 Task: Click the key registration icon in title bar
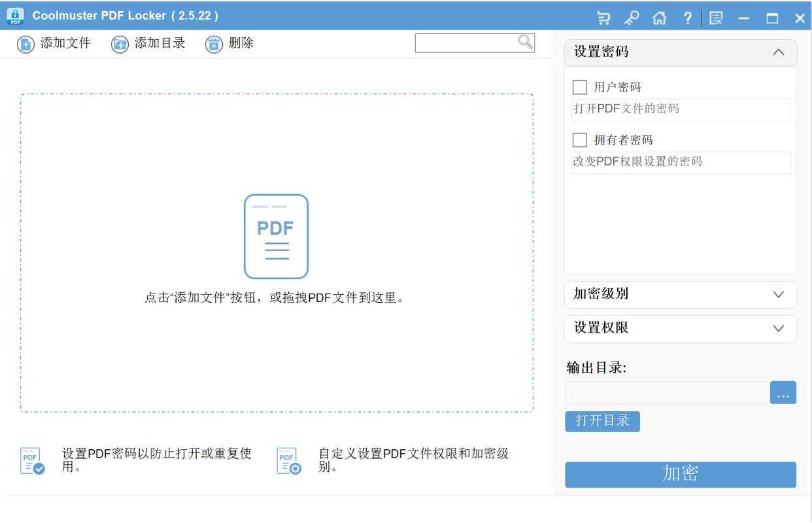click(631, 18)
